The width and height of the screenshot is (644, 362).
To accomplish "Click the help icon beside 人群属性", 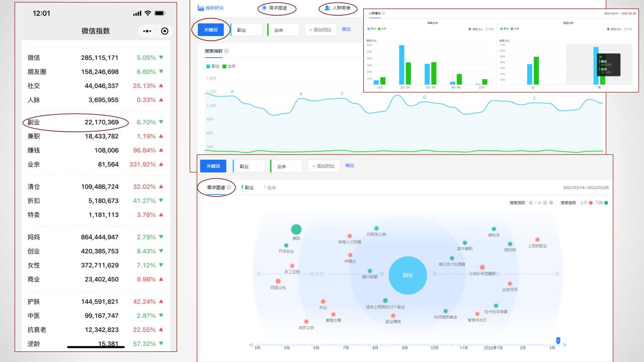I will [383, 14].
